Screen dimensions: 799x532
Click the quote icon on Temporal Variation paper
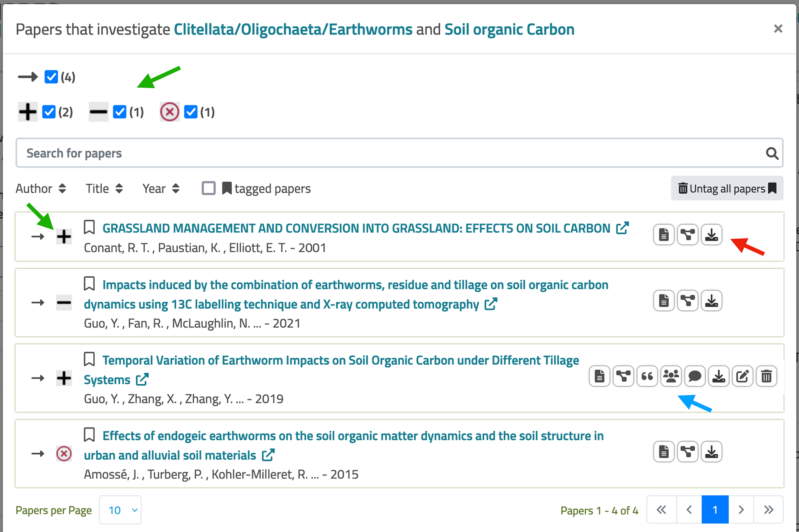(647, 376)
